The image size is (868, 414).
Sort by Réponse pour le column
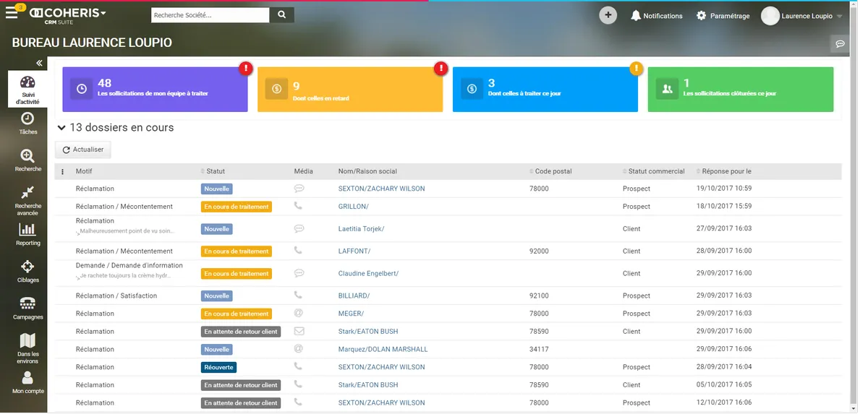pyautogui.click(x=724, y=171)
